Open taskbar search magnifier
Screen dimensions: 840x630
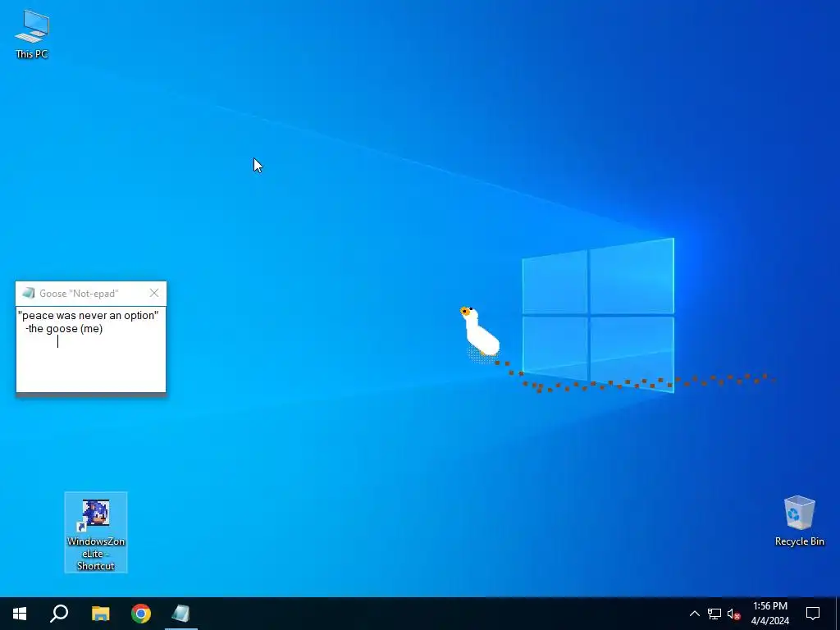[x=59, y=614]
